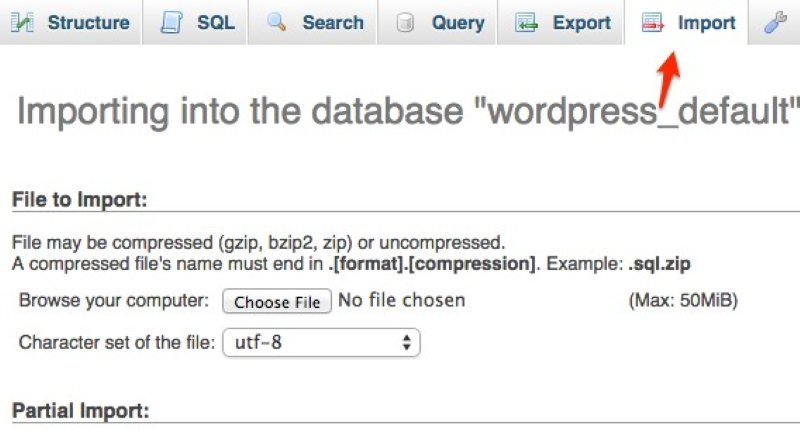Click the "Browse your computer:" label
This screenshot has width=800, height=442.
[114, 300]
